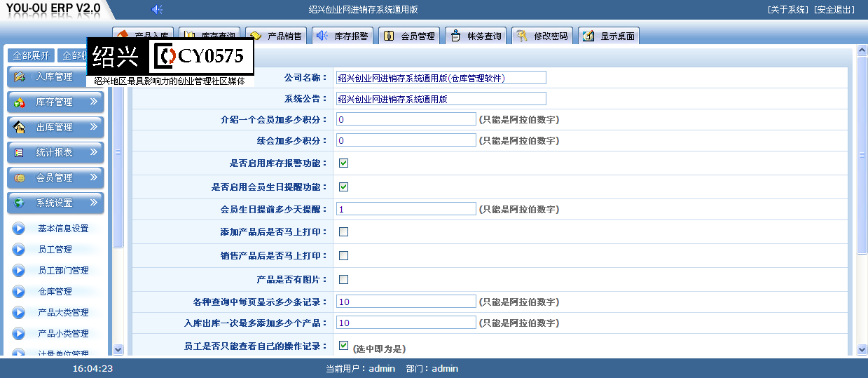Screen dimensions: 868x378
Task: Click the 全部展开 button
Action: coord(31,55)
